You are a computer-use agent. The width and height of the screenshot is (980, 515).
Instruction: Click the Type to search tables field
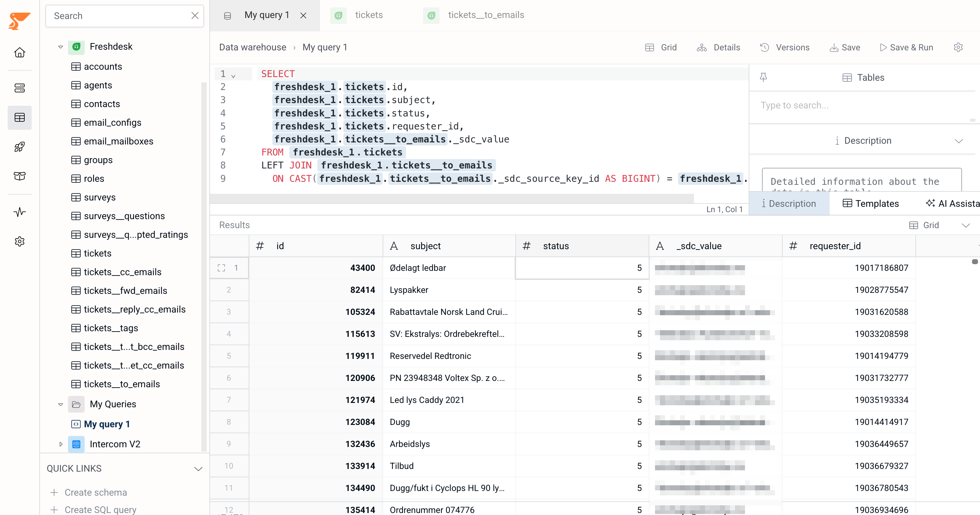click(862, 105)
